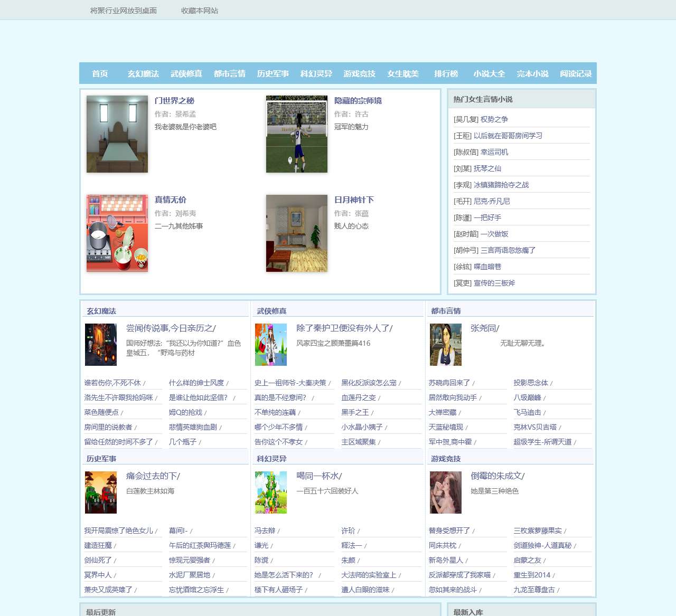This screenshot has width=676, height=616.
Task: Open featured title 痛会过去的下
Action: click(151, 476)
